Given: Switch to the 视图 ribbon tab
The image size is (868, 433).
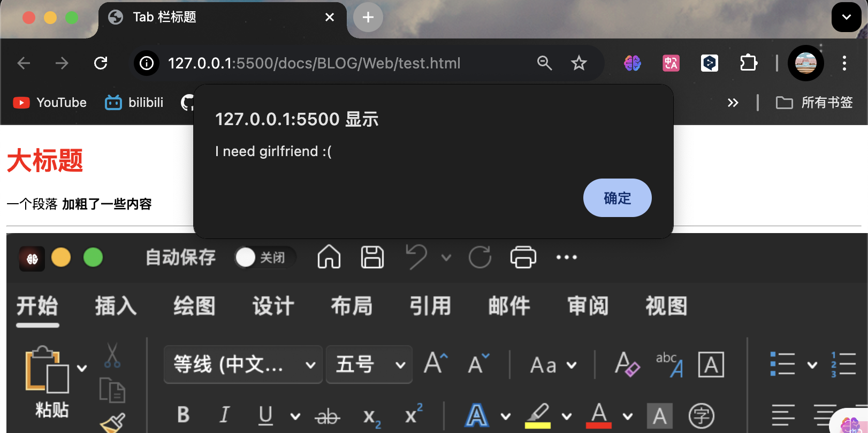Looking at the screenshot, I should point(666,306).
